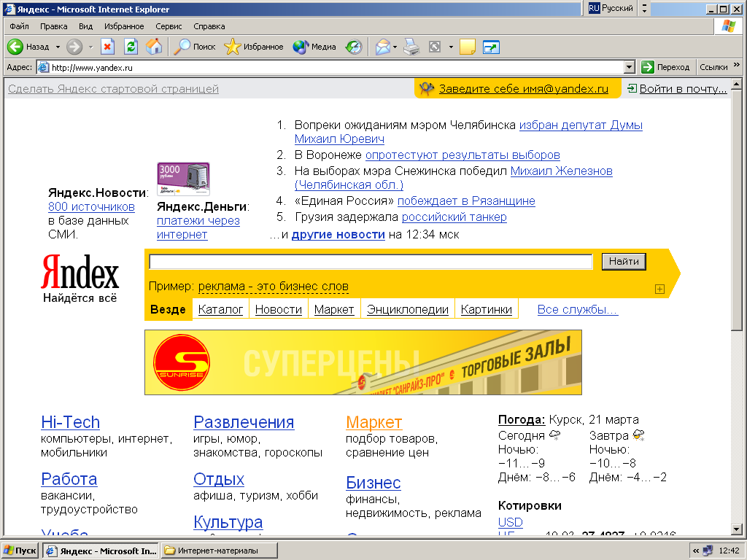
Task: Click the vertical scrollbar down arrow
Action: point(737,529)
